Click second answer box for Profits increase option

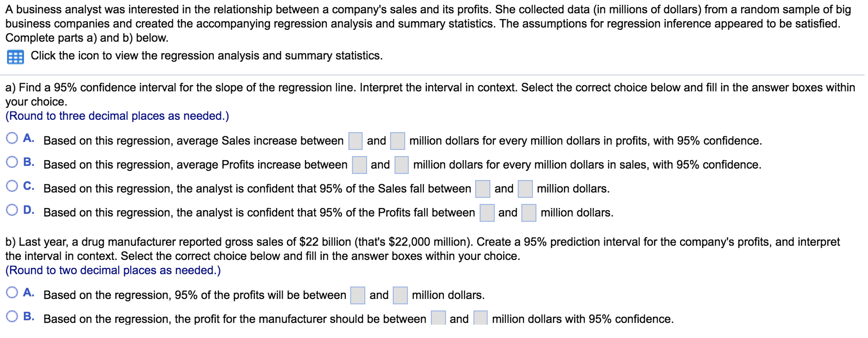pyautogui.click(x=401, y=165)
